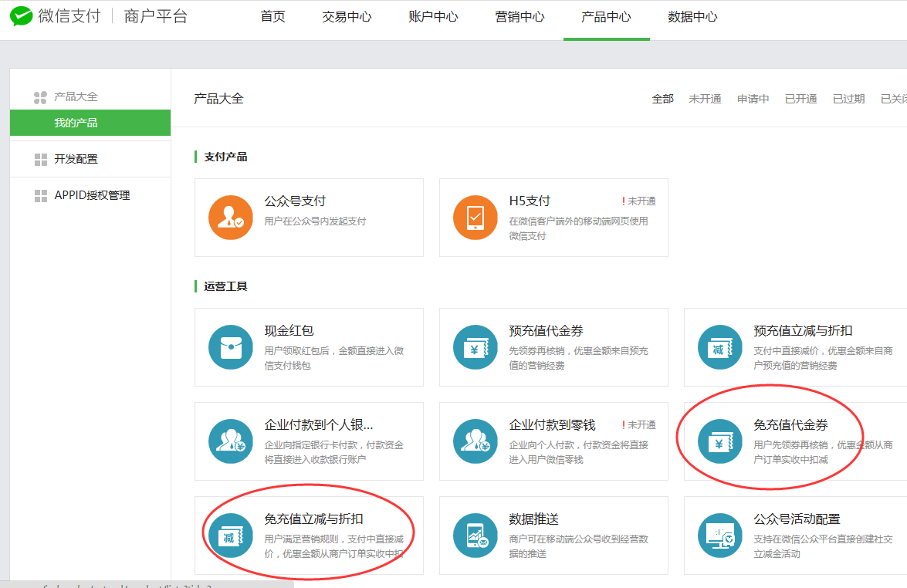Click 未开通 status on H5支付 card
This screenshot has height=588, width=907.
[639, 201]
